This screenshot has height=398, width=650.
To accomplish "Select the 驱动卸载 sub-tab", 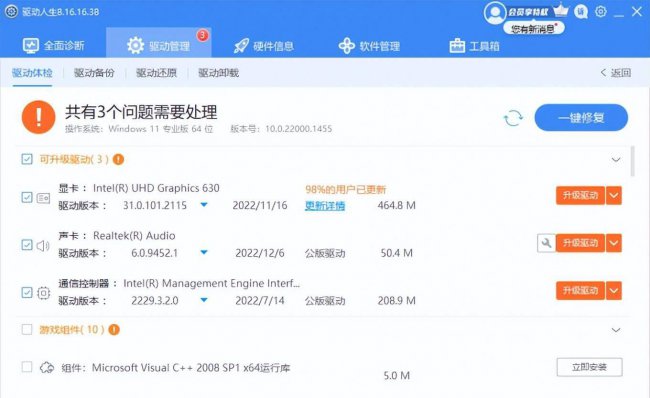I will pyautogui.click(x=218, y=73).
